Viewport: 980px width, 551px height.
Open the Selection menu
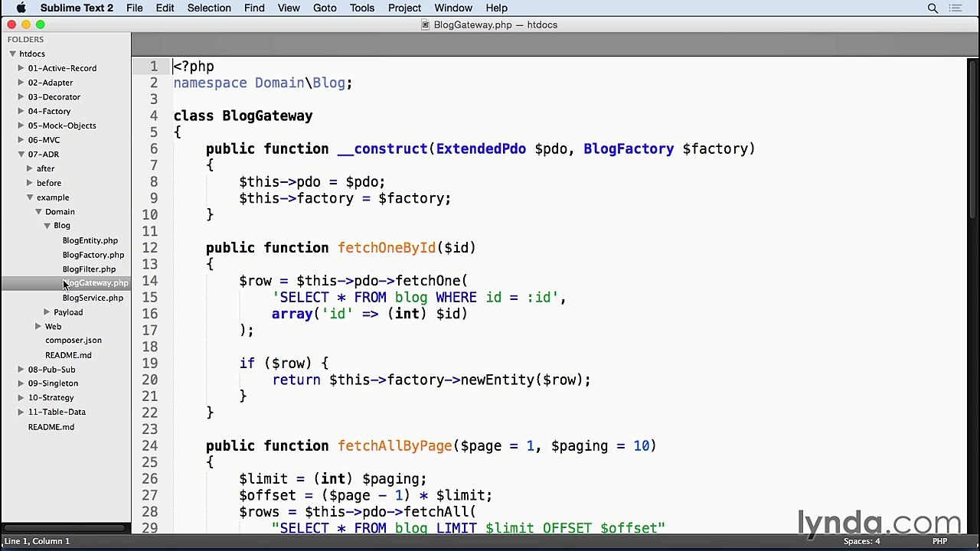click(x=209, y=8)
